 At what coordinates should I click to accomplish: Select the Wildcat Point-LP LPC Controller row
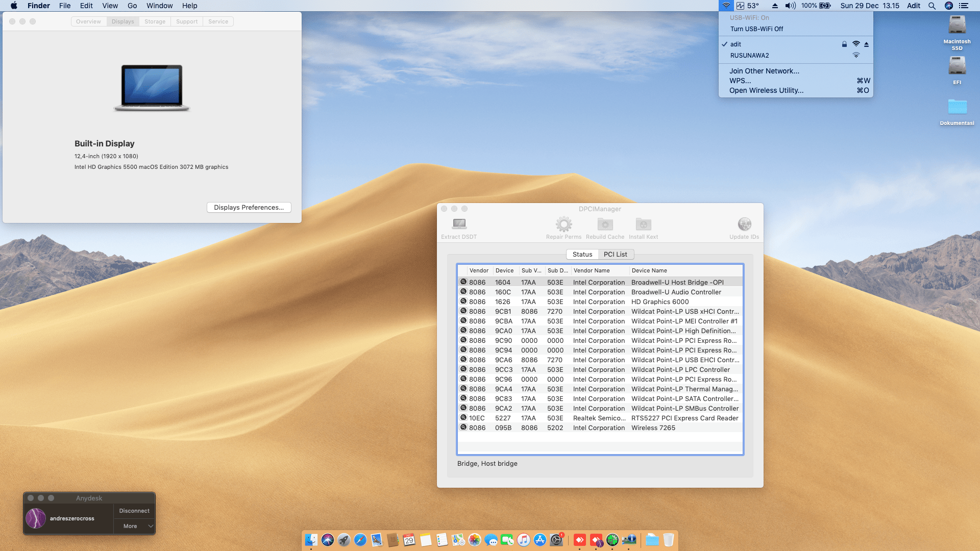click(600, 369)
